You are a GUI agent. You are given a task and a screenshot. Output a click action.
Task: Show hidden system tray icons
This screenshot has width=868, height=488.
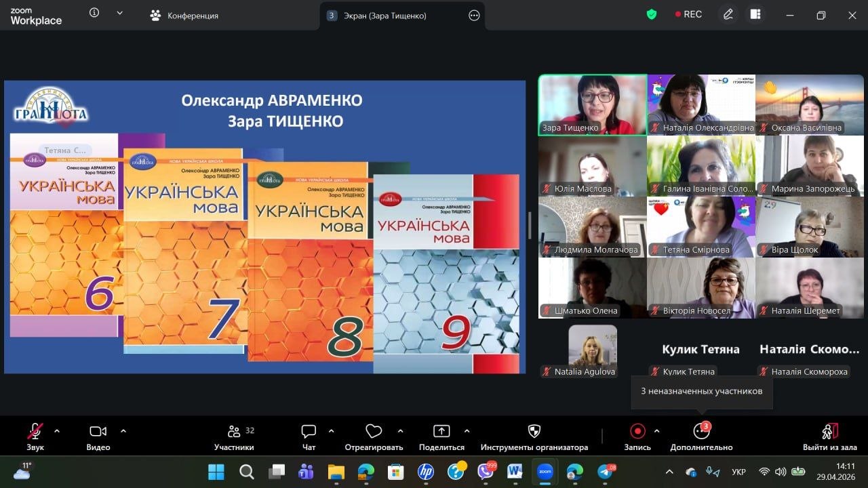(669, 472)
